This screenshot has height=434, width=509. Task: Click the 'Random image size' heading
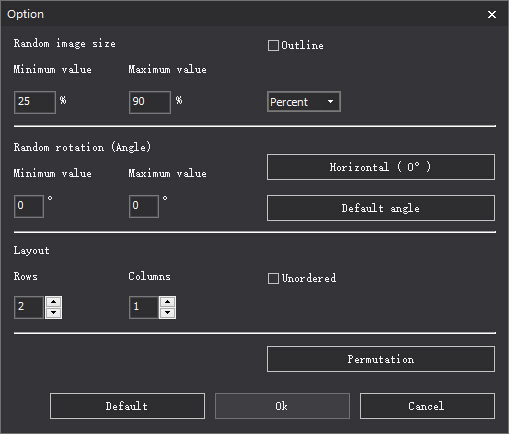click(x=65, y=44)
